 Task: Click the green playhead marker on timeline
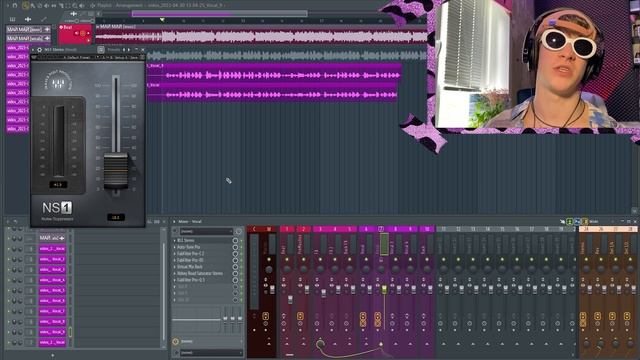click(x=162, y=20)
